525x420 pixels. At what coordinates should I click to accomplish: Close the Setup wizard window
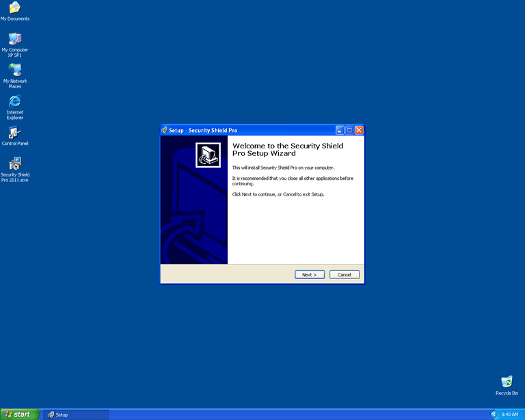[x=359, y=130]
